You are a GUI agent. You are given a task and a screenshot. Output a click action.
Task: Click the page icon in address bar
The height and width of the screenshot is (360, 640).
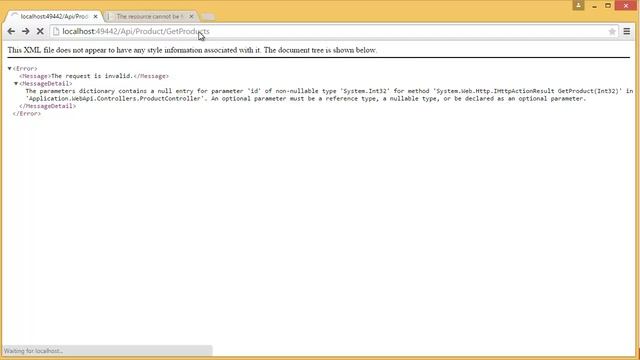point(56,31)
